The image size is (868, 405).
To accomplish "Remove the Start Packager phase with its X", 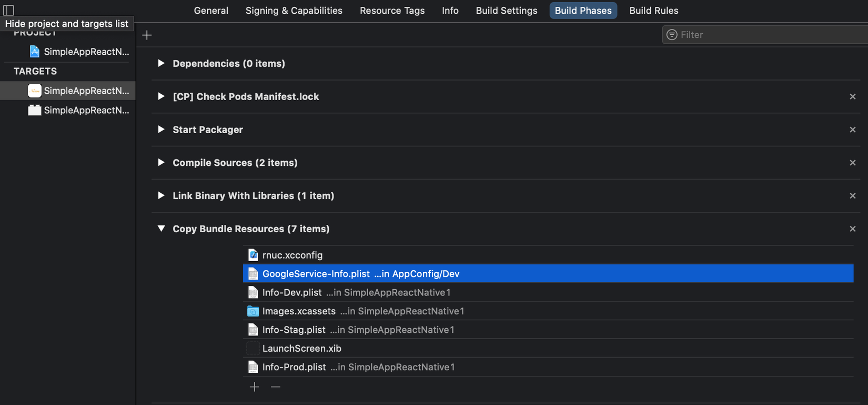I will [852, 130].
